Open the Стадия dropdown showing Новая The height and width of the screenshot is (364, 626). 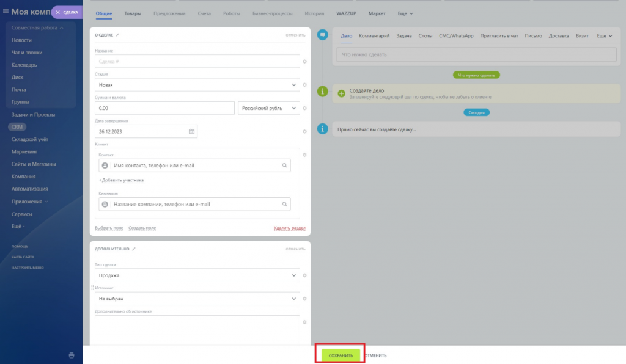[197, 85]
